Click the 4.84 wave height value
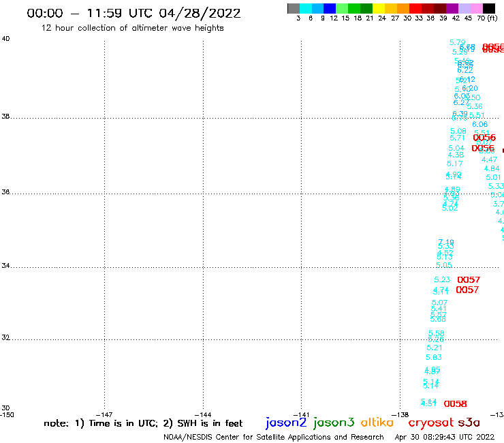The image size is (504, 443). coord(492,168)
